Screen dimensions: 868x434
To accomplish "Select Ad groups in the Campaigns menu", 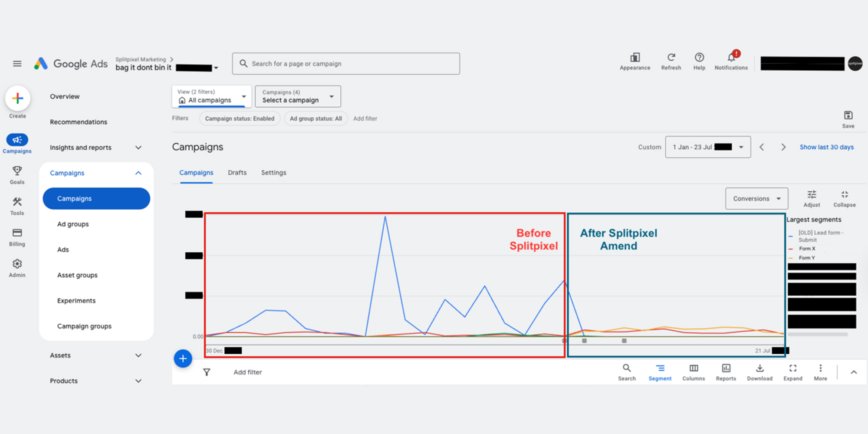I will click(x=73, y=224).
